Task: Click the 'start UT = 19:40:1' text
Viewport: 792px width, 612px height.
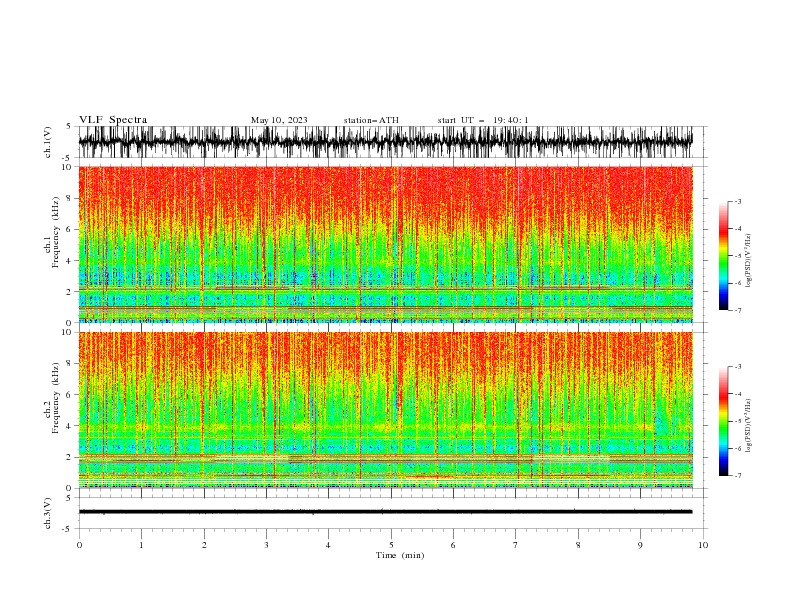Action: tap(483, 120)
